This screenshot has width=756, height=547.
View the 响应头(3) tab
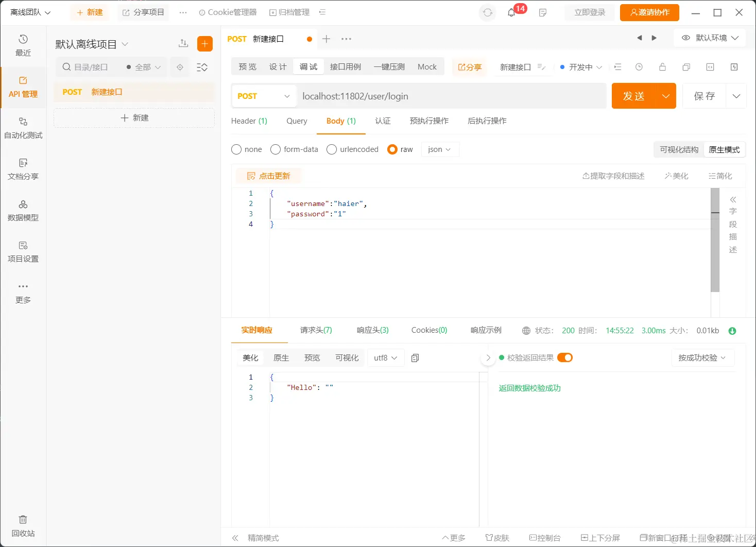coord(373,330)
